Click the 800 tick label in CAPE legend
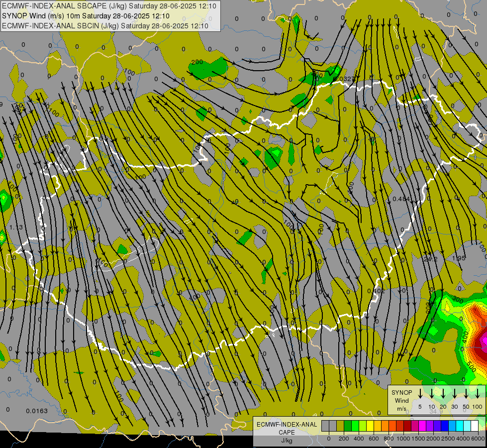This screenshot has width=487, height=448. click(389, 439)
